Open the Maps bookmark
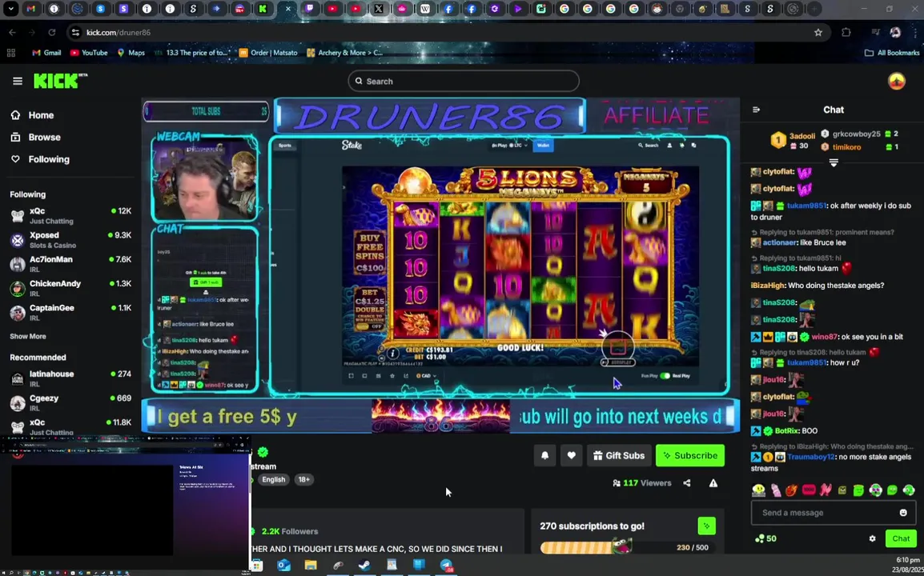924x576 pixels. [x=131, y=53]
